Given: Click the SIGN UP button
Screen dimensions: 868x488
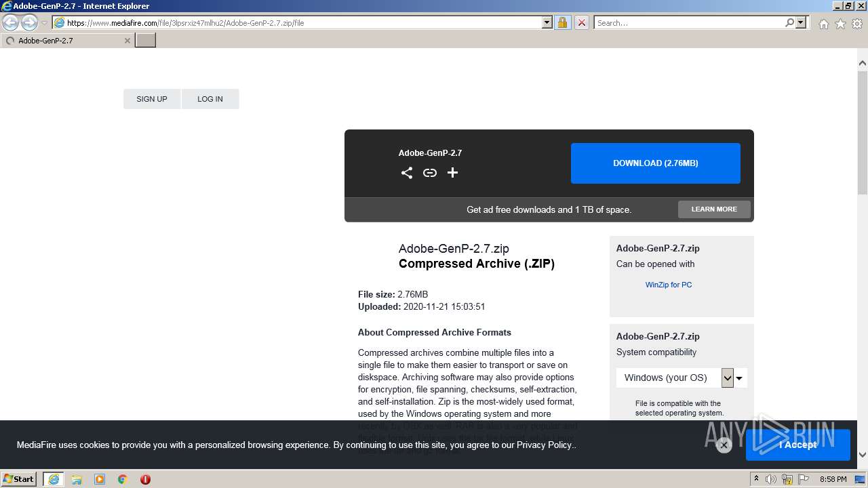Looking at the screenshot, I should tap(152, 99).
